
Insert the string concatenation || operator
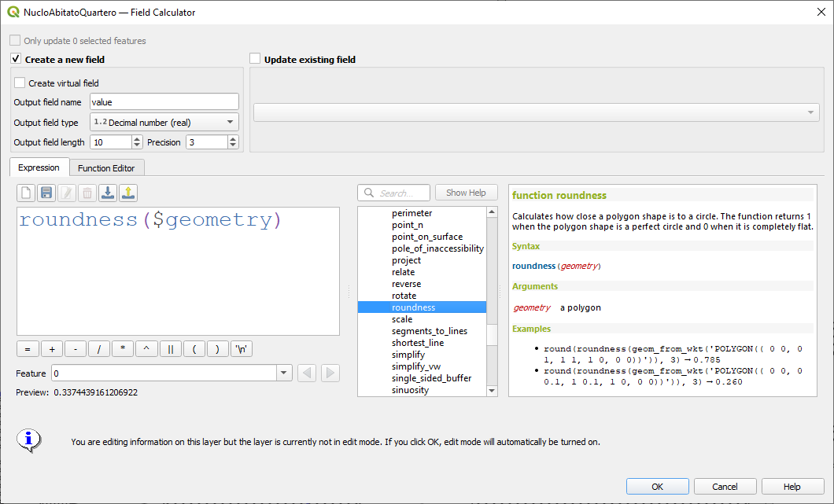click(171, 349)
